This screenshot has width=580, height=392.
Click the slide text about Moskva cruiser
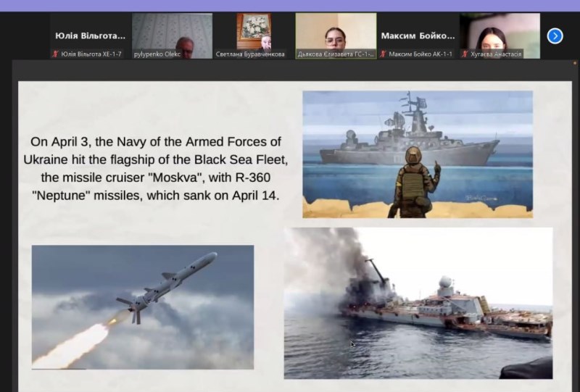pyautogui.click(x=156, y=169)
